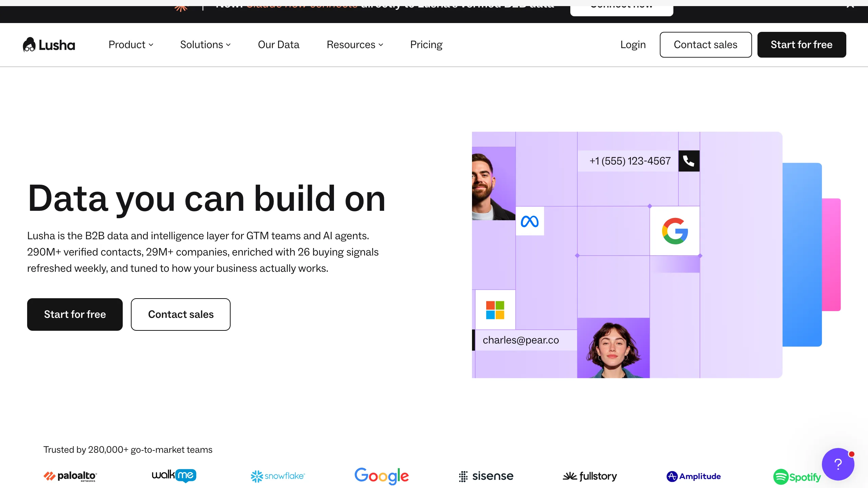Viewport: 868px width, 488px height.
Task: Click the pink gradient panel beside hero image
Action: tap(831, 255)
